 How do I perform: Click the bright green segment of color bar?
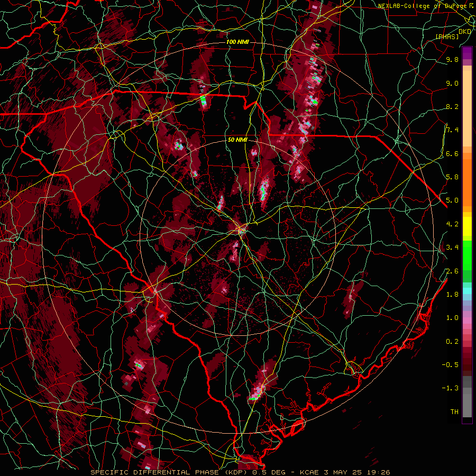(x=467, y=255)
